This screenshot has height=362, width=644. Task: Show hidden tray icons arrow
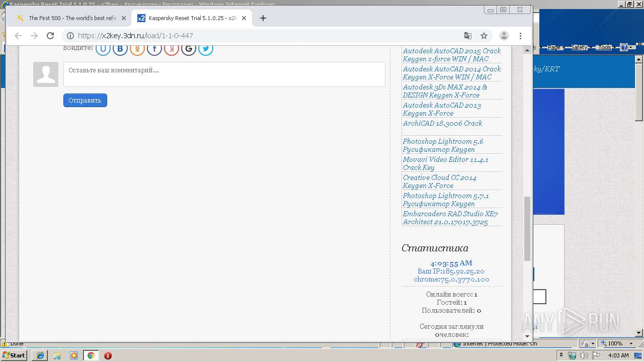pos(561,355)
